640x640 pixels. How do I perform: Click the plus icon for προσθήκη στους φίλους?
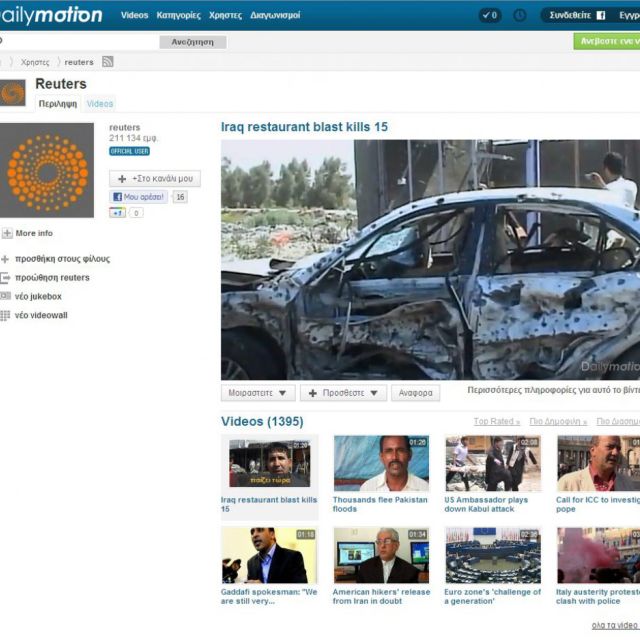[5, 259]
